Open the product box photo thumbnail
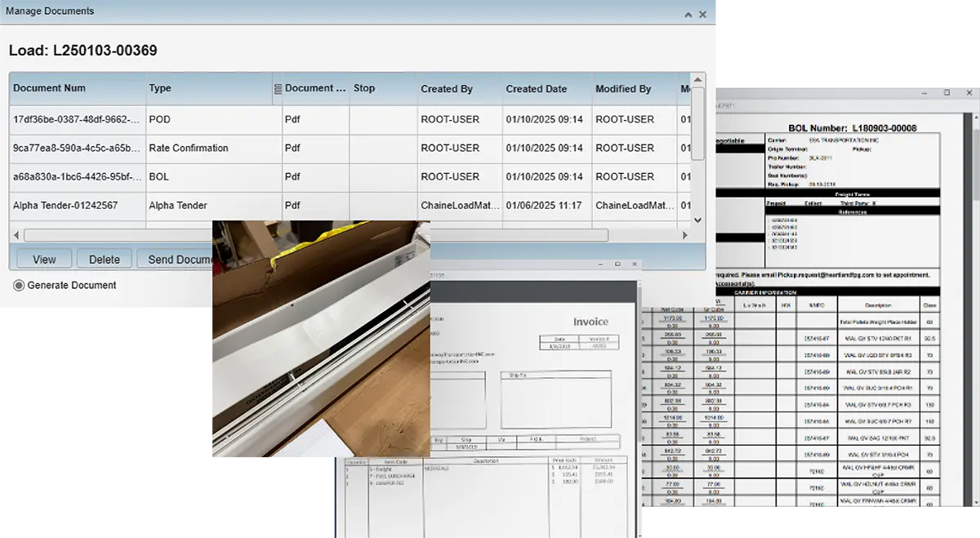980x538 pixels. (x=321, y=338)
